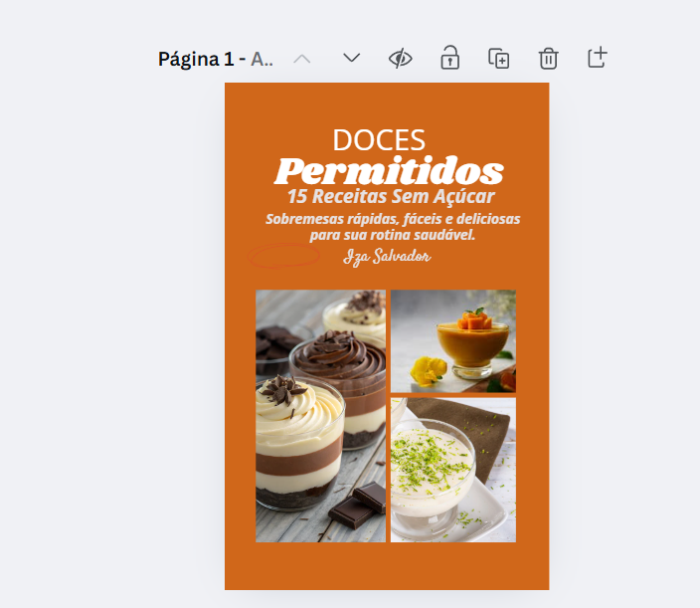Duplicate the page
700x608 pixels.
[x=498, y=58]
